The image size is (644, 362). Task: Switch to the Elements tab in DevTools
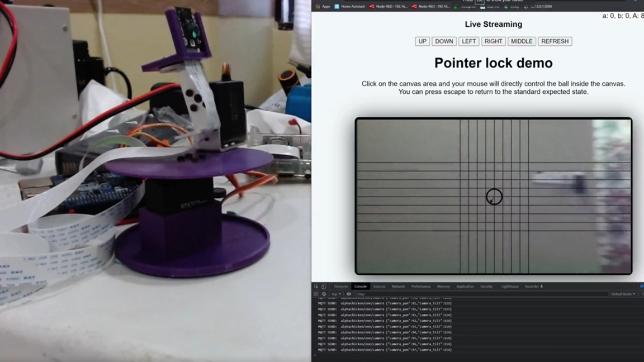point(341,287)
